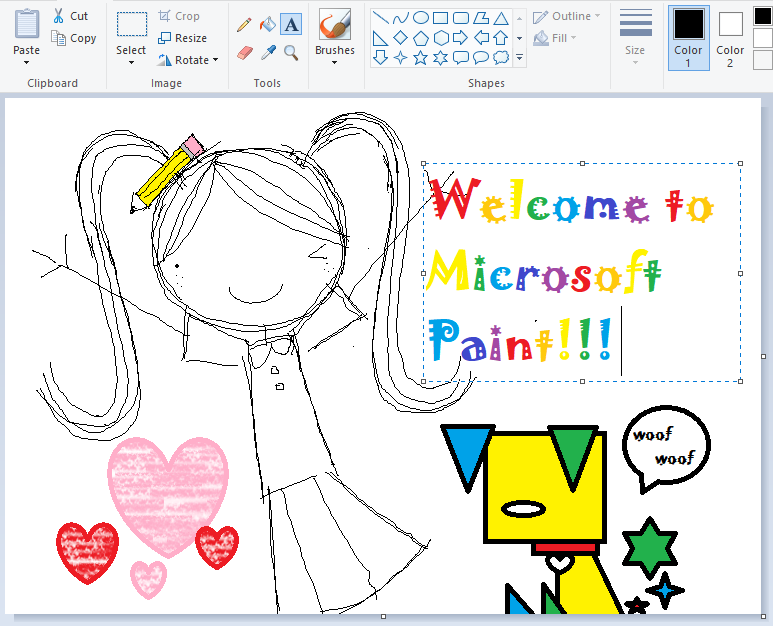Choose the Pentagon shape
This screenshot has height=626, width=773.
tap(421, 38)
